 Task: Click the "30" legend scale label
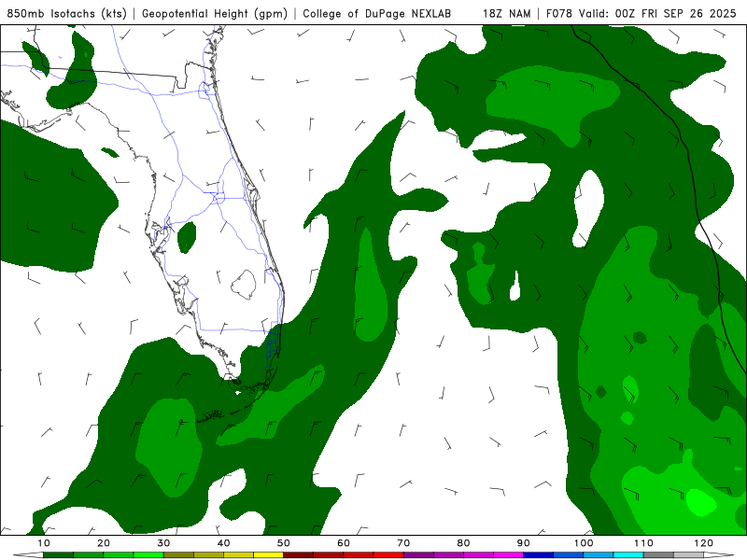(x=163, y=543)
